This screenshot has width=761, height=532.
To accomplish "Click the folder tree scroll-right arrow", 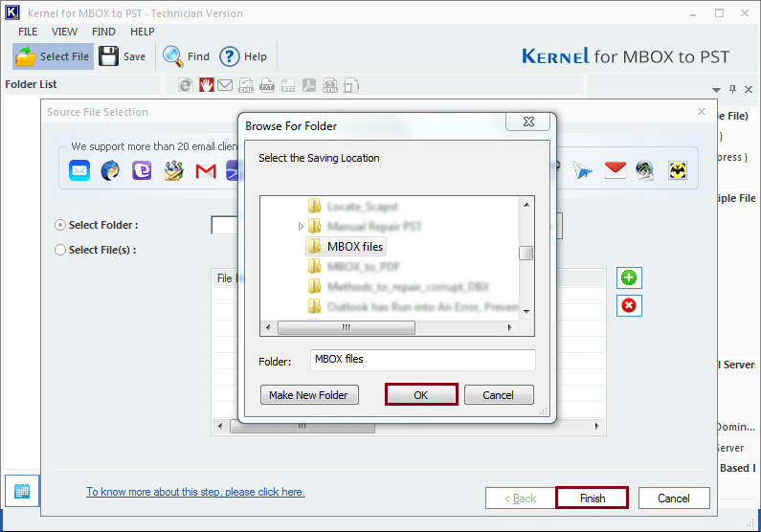I will click(x=509, y=328).
